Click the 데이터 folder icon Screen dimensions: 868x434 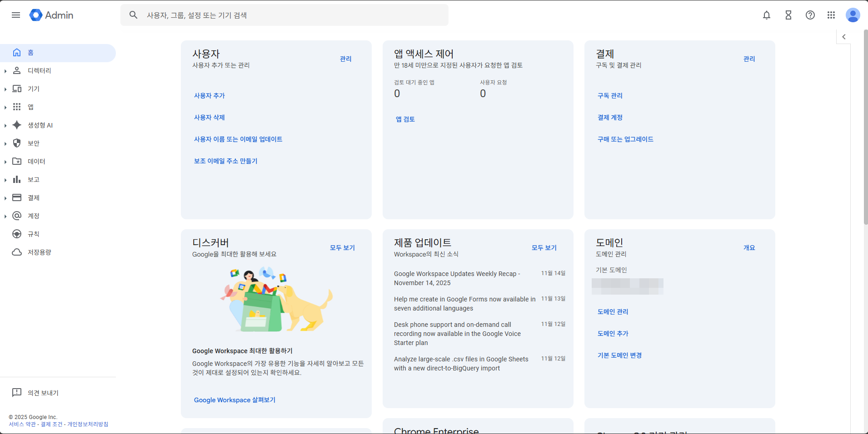[17, 161]
